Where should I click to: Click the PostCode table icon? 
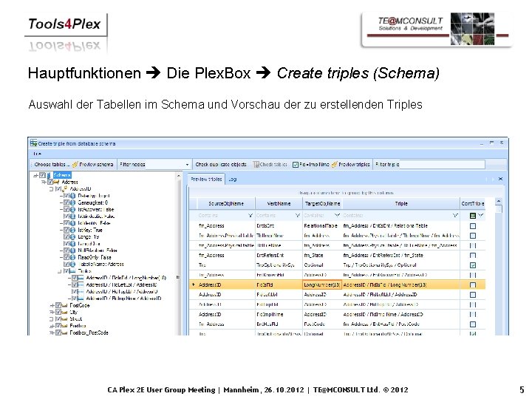coord(64,305)
